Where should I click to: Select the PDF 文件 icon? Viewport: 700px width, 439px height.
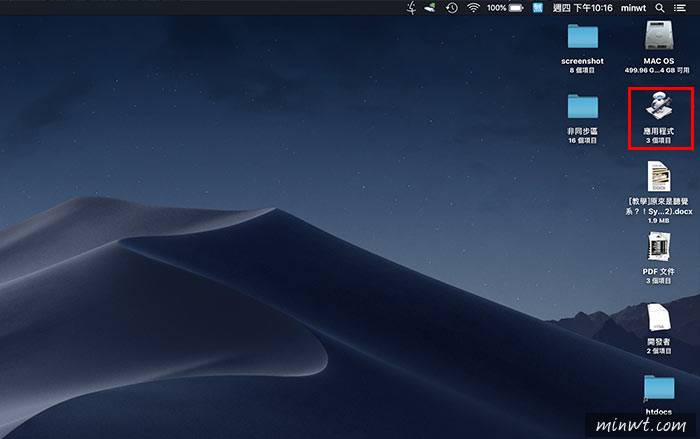click(659, 245)
